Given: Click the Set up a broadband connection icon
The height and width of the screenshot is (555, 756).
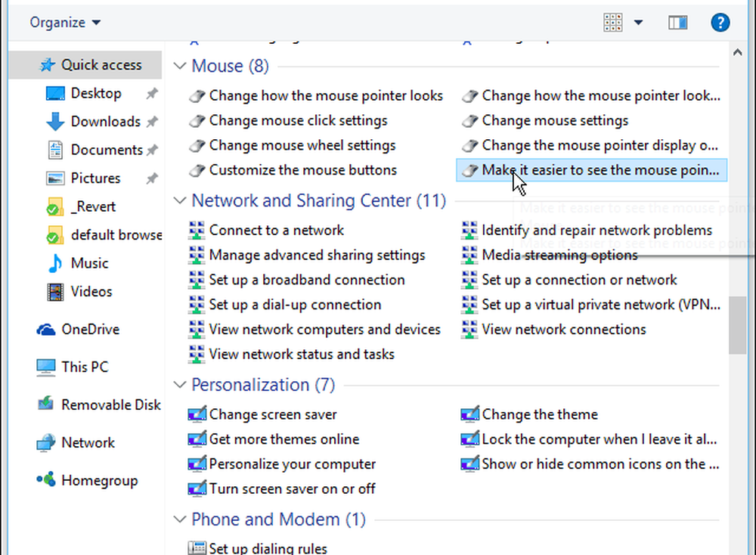Looking at the screenshot, I should (x=197, y=280).
